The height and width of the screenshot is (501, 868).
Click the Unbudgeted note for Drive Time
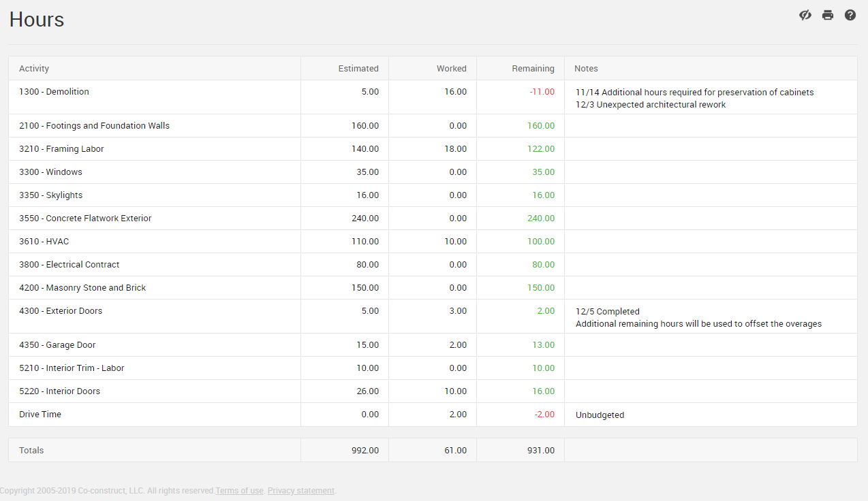click(x=600, y=415)
